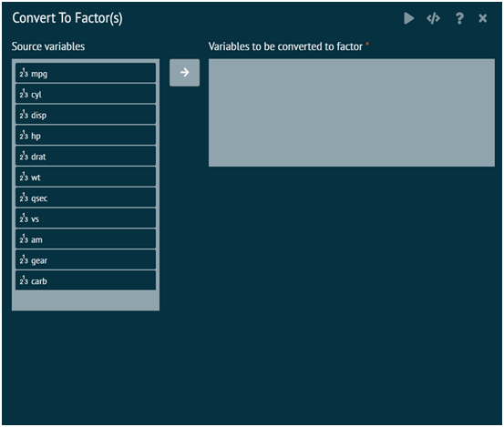Choose the carb variable
The image size is (504, 427).
pyautogui.click(x=86, y=280)
